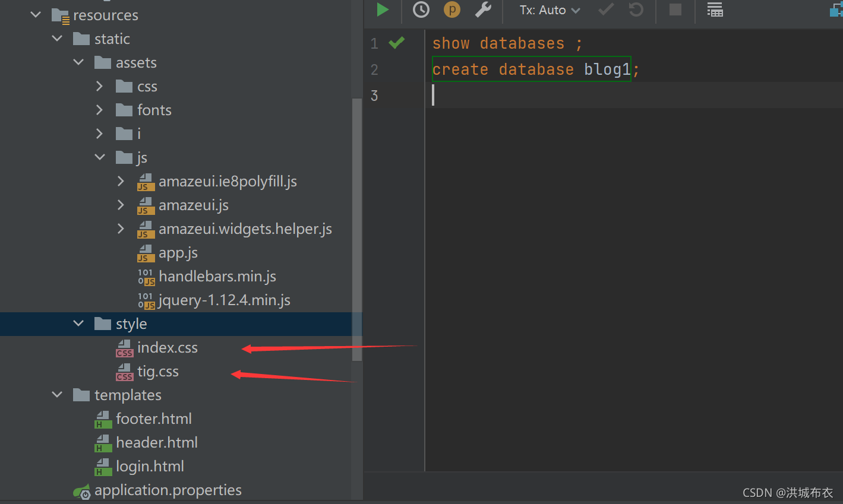Expand amazeui.widgets.helper.js node
This screenshot has width=843, height=504.
point(121,229)
